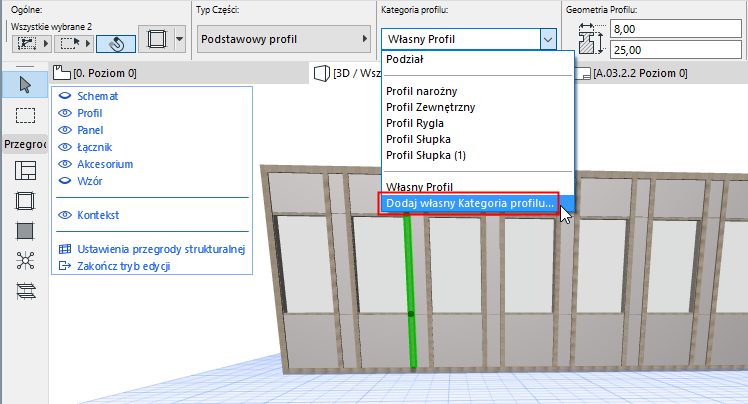
Task: Click the floor plan tab icon
Action: pos(62,73)
